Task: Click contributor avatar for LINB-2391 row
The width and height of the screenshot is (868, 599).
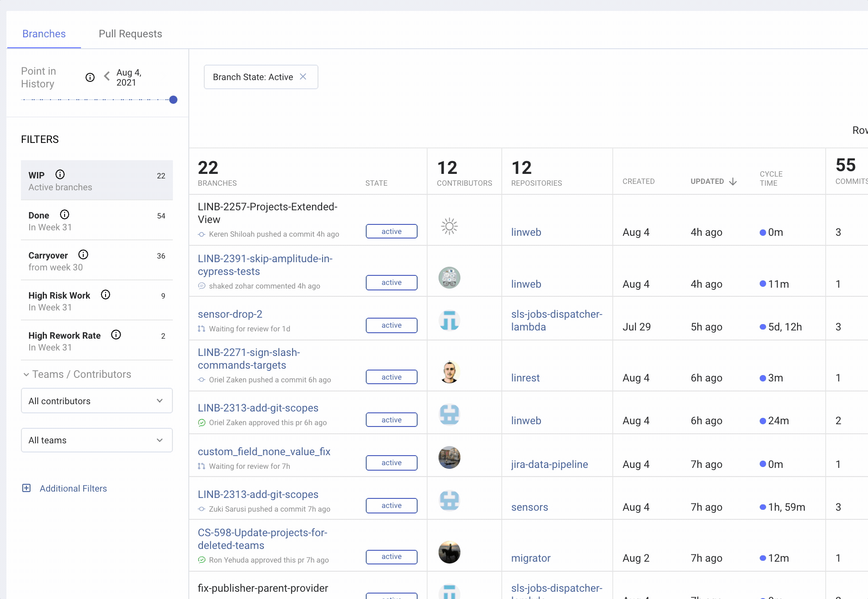Action: (x=449, y=278)
